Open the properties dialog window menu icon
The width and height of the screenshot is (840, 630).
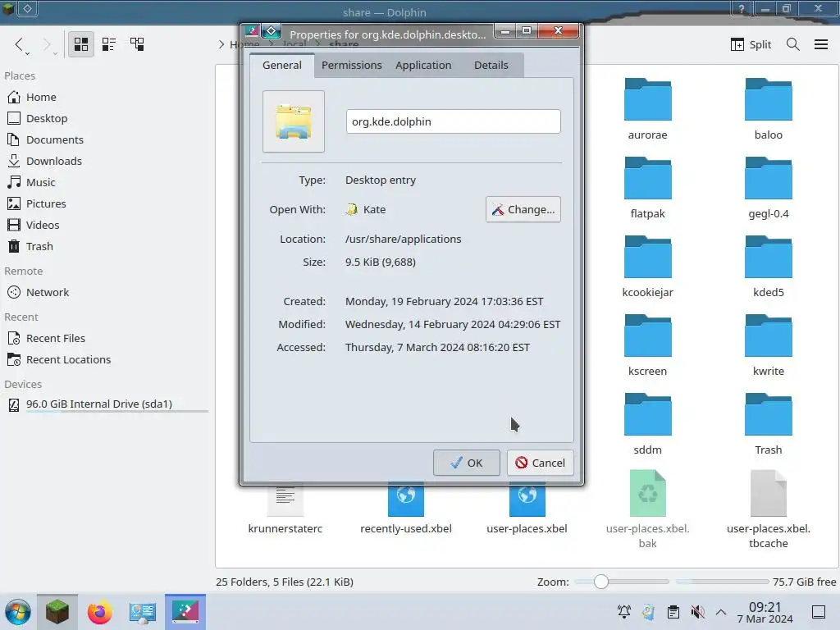(252, 31)
